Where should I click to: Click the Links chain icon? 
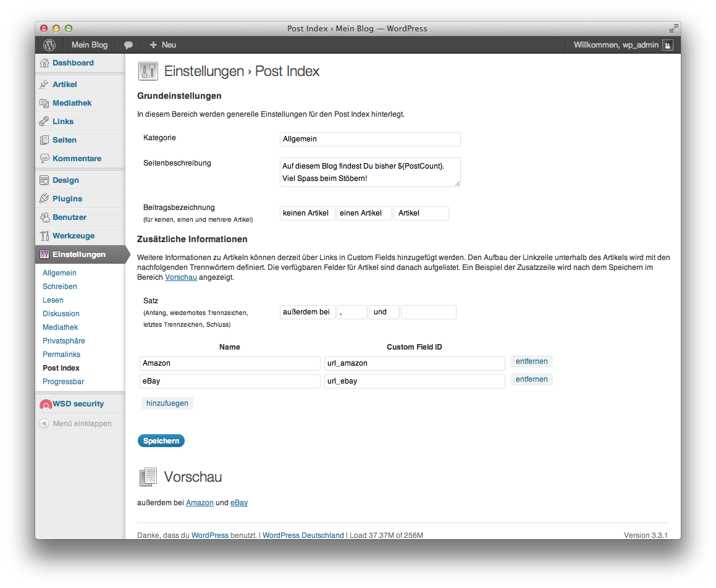click(x=44, y=122)
